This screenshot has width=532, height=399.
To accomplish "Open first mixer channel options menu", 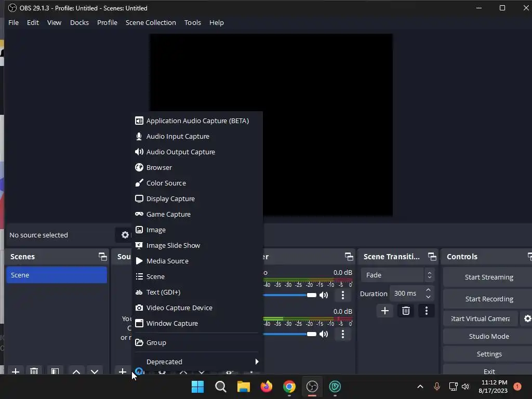I will pos(343,295).
